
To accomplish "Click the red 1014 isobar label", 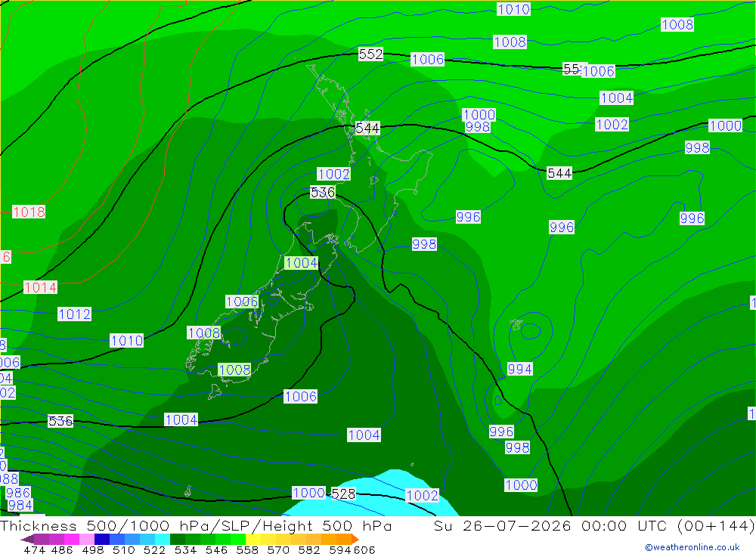I will tap(41, 287).
